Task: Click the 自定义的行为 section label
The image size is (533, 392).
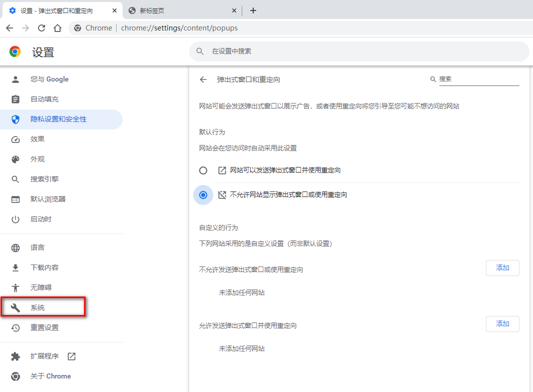Action: tap(219, 227)
